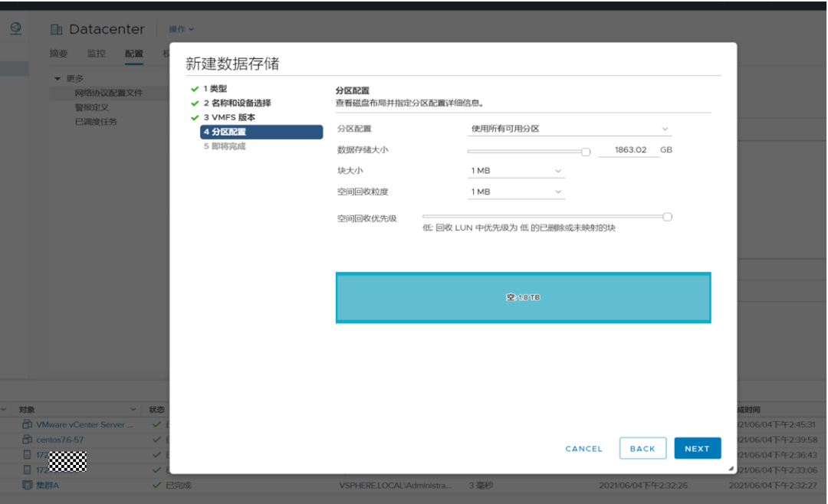Click the 数据存储大小 slider handle
828x504 pixels.
point(586,152)
